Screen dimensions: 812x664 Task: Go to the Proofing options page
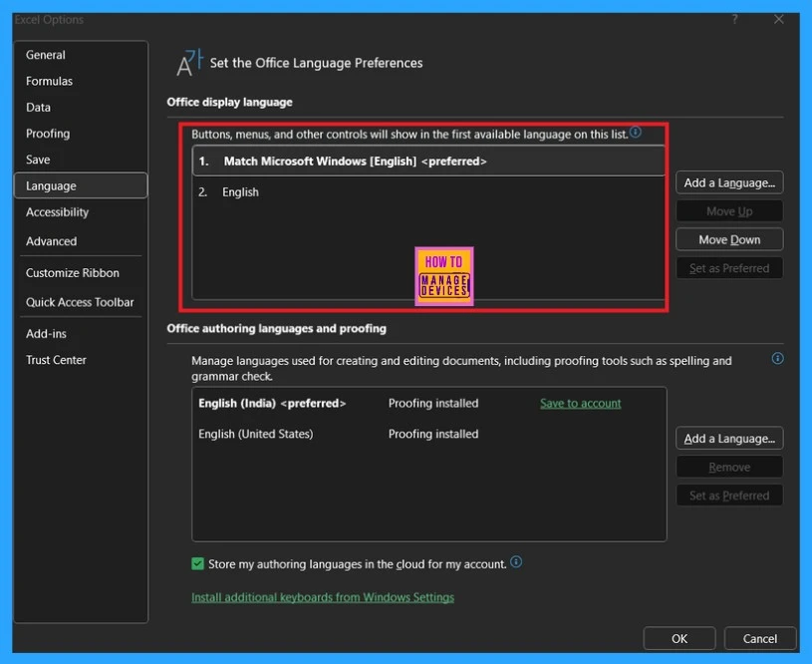tap(48, 134)
